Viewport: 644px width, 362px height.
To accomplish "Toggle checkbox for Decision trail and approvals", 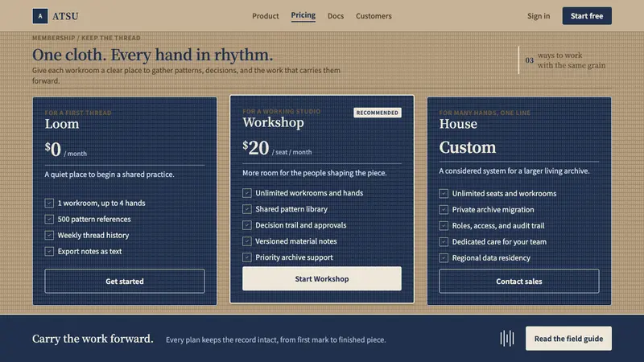I will coord(247,225).
